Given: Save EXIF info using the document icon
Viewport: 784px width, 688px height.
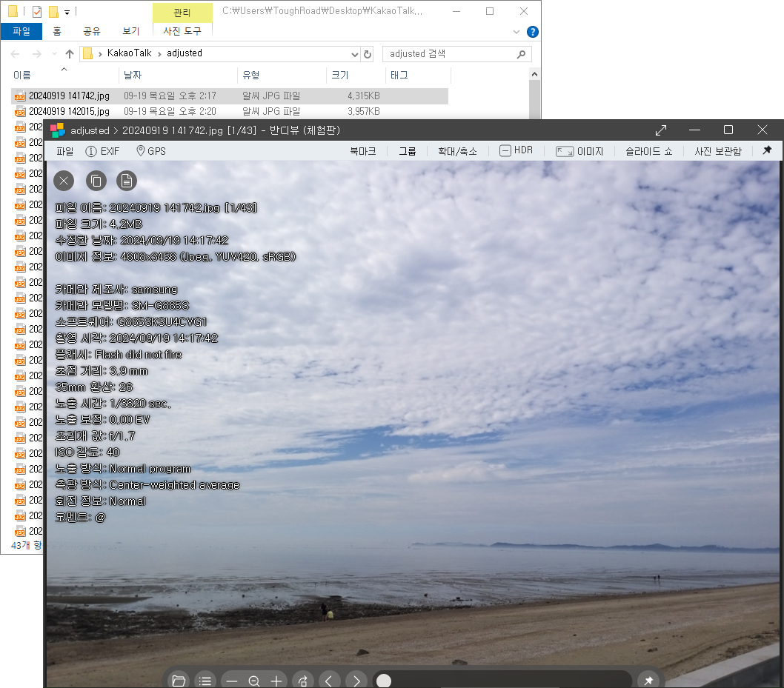Looking at the screenshot, I should coord(127,181).
